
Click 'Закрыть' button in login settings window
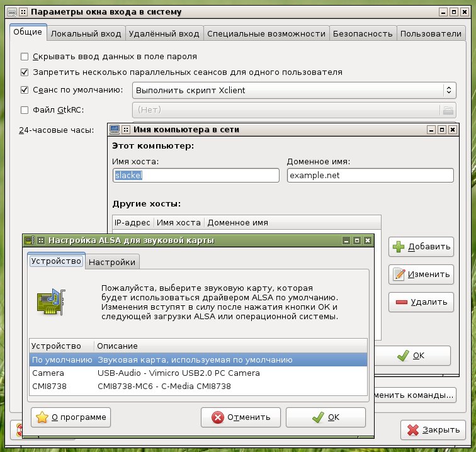433,430
